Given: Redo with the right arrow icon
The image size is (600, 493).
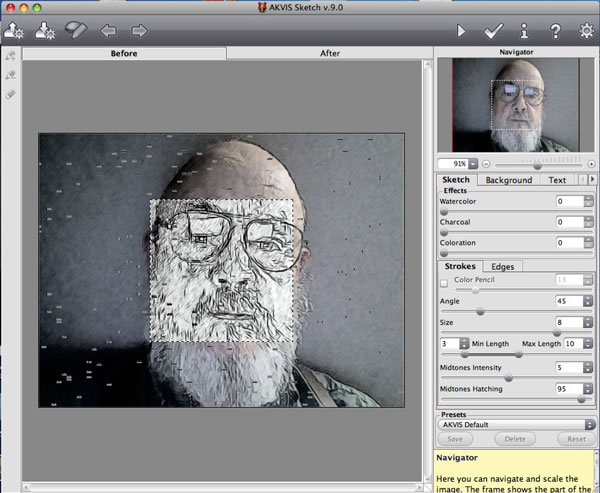Looking at the screenshot, I should pos(139,31).
